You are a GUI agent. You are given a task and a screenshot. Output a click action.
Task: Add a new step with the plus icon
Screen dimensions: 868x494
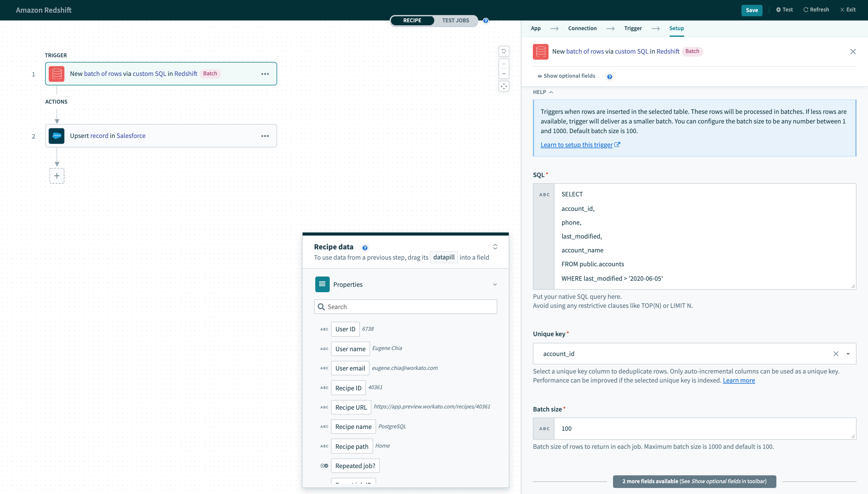coord(56,175)
